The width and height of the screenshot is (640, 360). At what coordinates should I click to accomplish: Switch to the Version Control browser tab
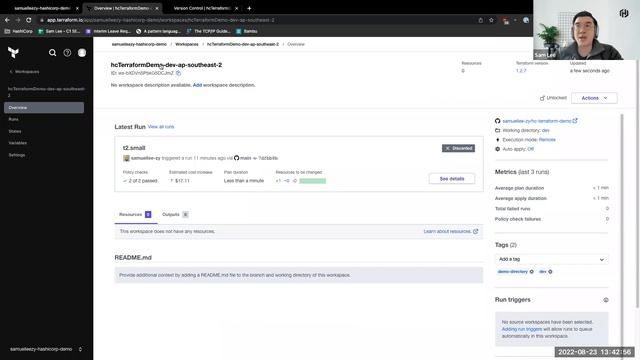pyautogui.click(x=202, y=8)
